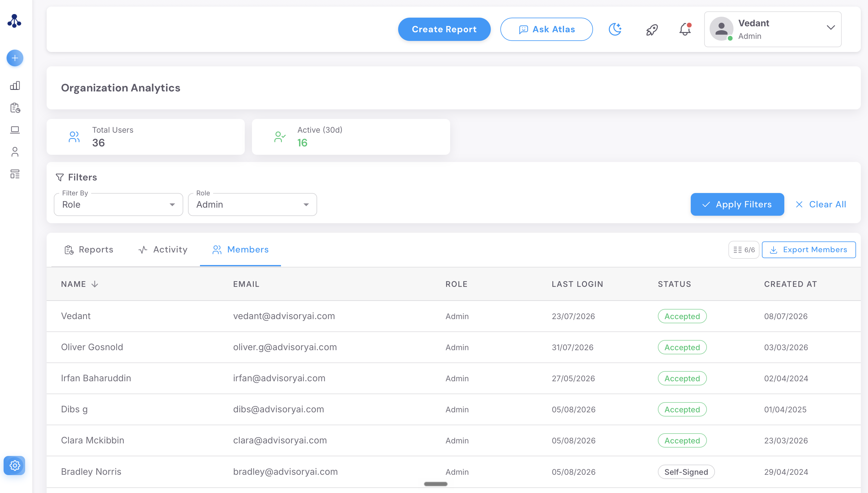The image size is (868, 493).
Task: Expand the Vedant Admin account menu
Action: tap(773, 29)
